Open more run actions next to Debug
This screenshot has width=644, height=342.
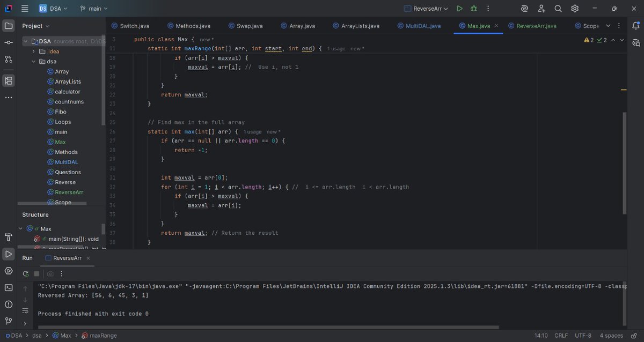(x=487, y=9)
